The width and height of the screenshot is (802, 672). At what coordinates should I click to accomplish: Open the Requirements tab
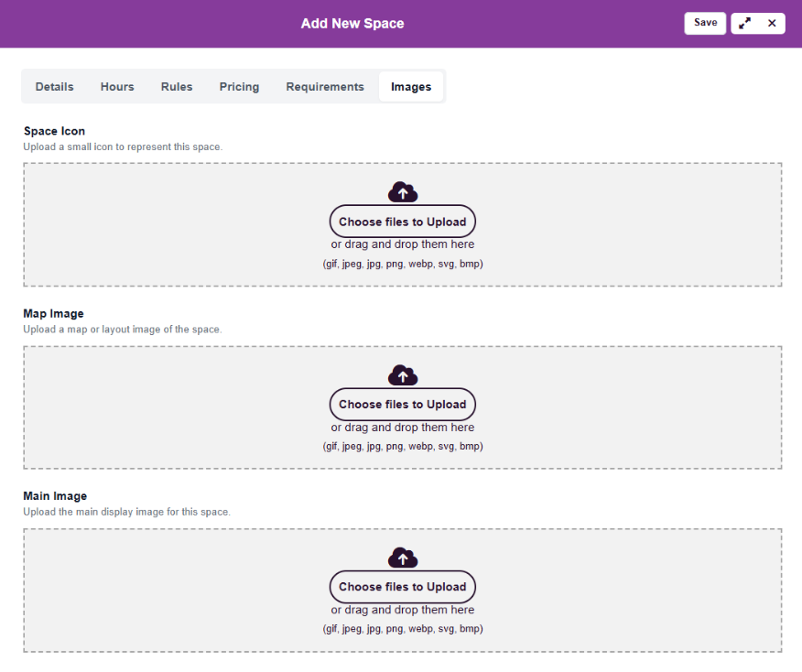pos(325,87)
